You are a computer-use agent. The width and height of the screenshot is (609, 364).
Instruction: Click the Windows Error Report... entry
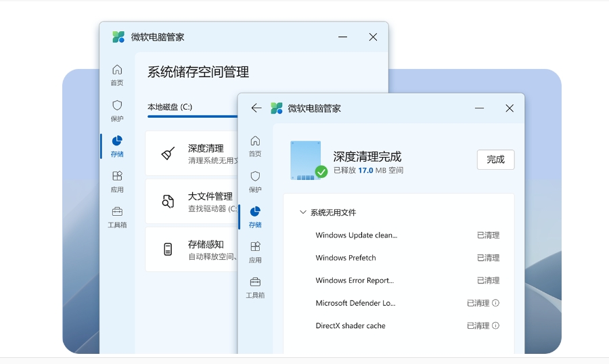click(x=355, y=280)
